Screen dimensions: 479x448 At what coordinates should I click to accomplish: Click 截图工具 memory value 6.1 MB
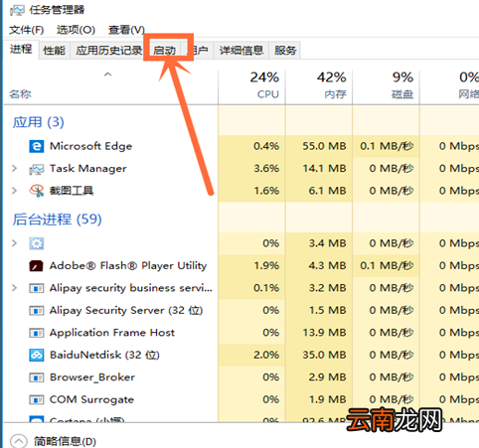[327, 191]
